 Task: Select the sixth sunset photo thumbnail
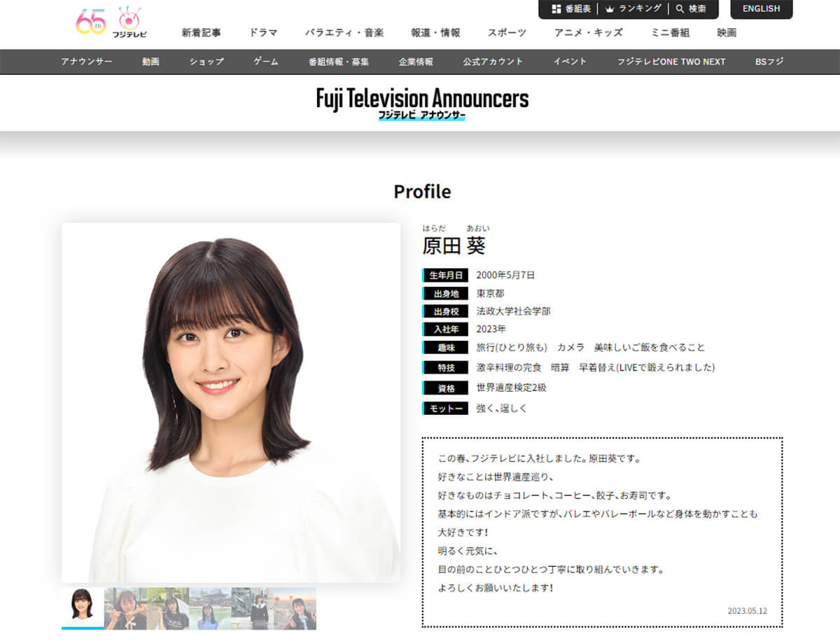pyautogui.click(x=295, y=608)
